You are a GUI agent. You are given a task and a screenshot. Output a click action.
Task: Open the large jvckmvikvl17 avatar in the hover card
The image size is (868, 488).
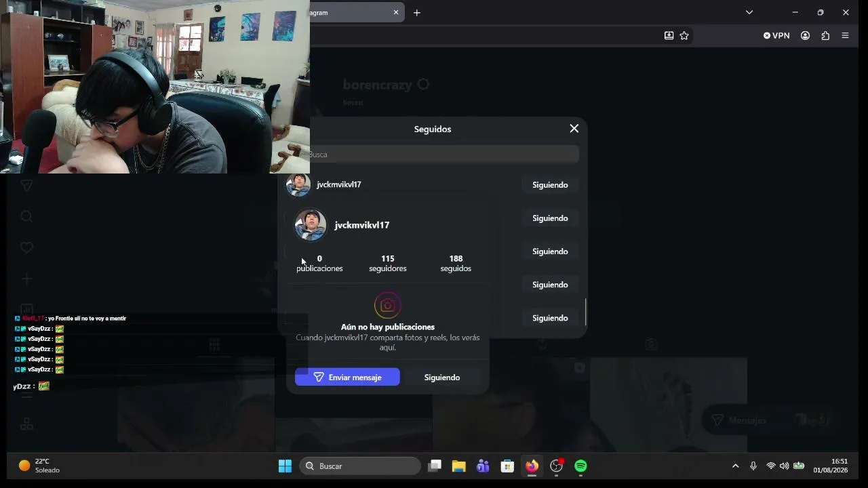click(311, 225)
